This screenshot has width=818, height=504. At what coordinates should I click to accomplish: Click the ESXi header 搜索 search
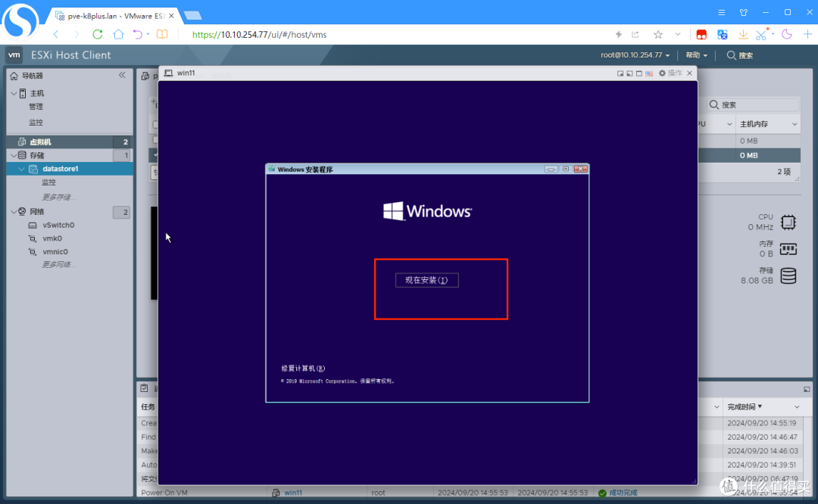click(x=740, y=55)
